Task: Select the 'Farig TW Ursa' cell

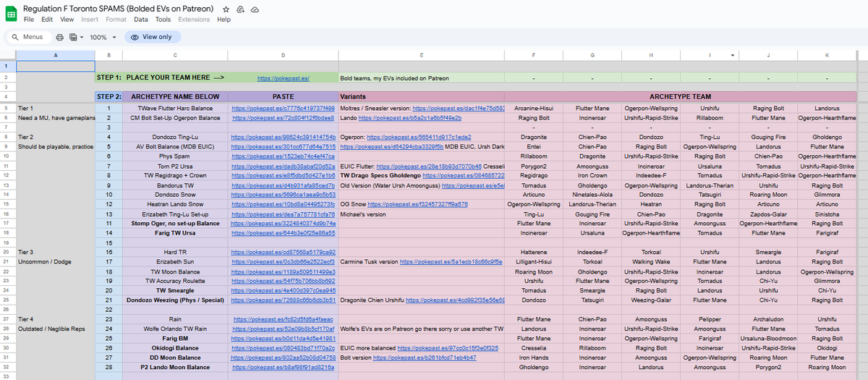Action: pyautogui.click(x=175, y=233)
